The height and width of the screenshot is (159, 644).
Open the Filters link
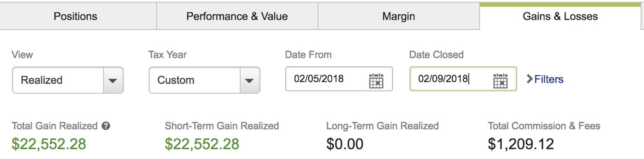[549, 79]
